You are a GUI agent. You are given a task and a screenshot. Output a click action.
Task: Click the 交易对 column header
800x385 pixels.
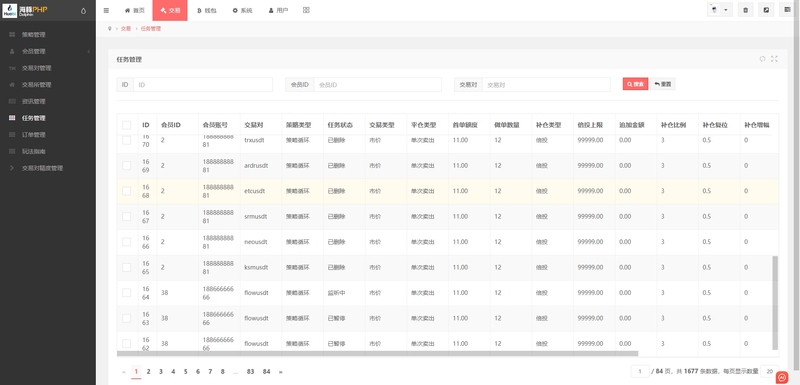click(x=254, y=125)
